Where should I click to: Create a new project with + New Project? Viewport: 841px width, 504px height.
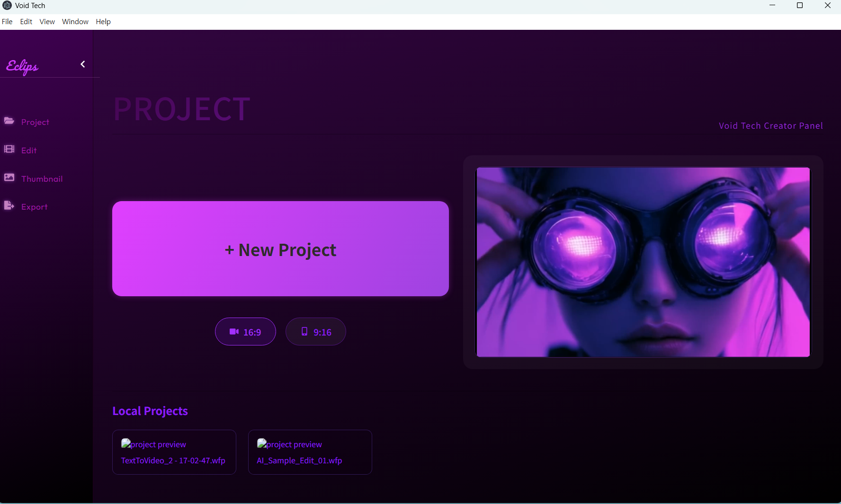pos(280,249)
